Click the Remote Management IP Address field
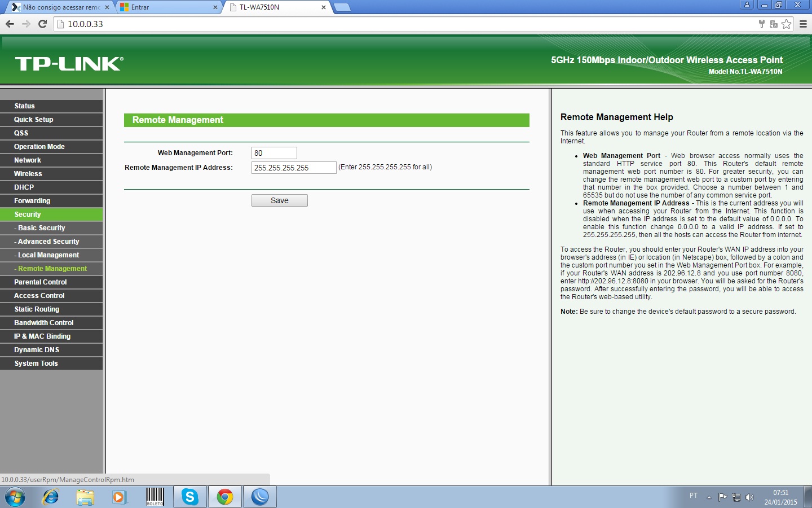The width and height of the screenshot is (812, 508). click(294, 168)
